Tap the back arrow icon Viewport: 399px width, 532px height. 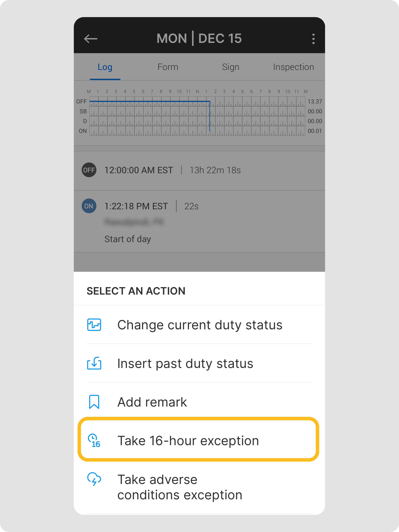click(x=91, y=38)
